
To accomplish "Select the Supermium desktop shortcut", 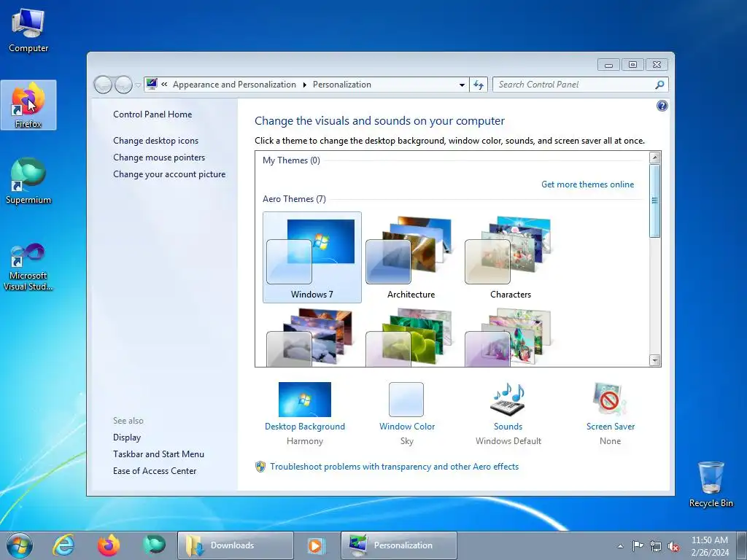I will click(x=28, y=182).
